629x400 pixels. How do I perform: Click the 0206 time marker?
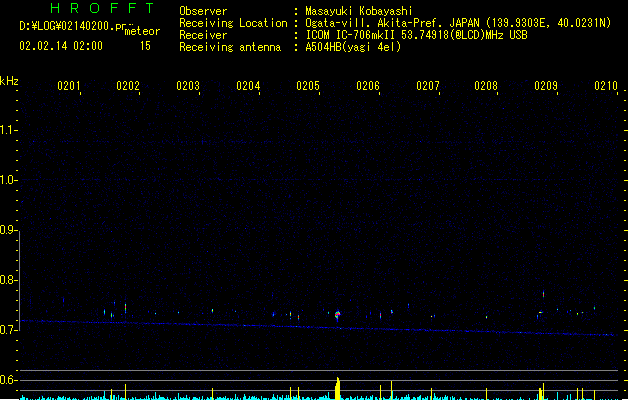point(368,86)
